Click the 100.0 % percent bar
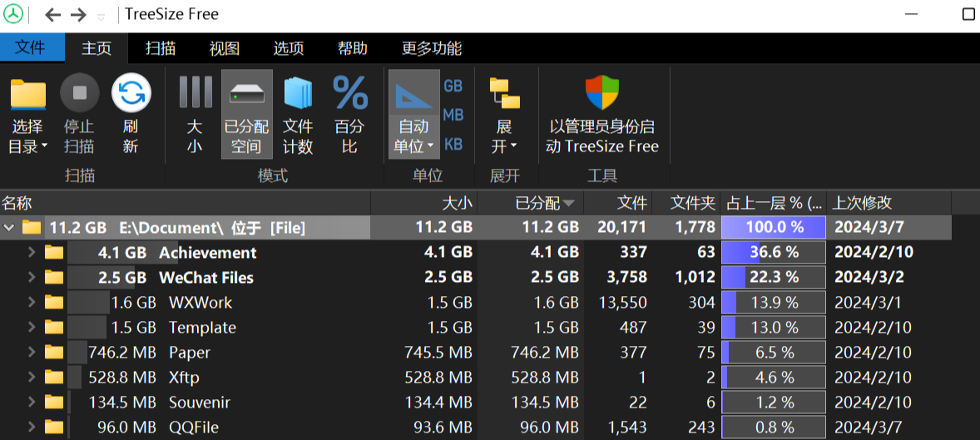The height and width of the screenshot is (440, 980). (773, 228)
